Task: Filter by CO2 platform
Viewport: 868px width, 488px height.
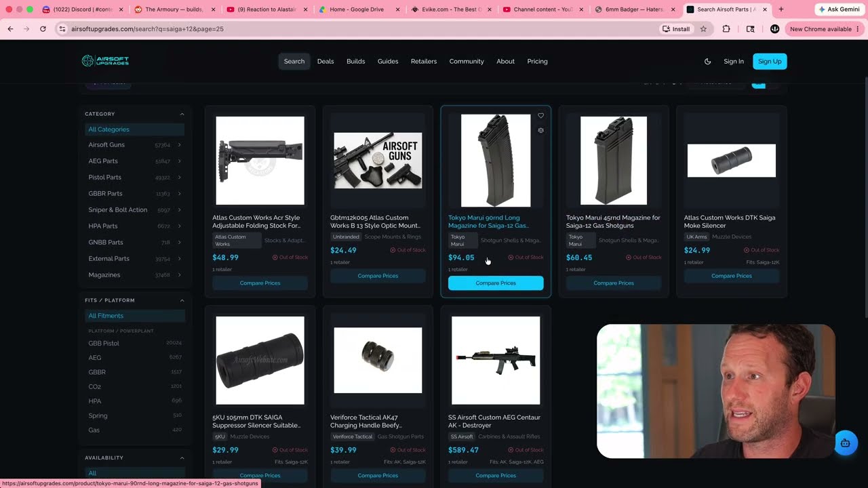Action: point(134,387)
